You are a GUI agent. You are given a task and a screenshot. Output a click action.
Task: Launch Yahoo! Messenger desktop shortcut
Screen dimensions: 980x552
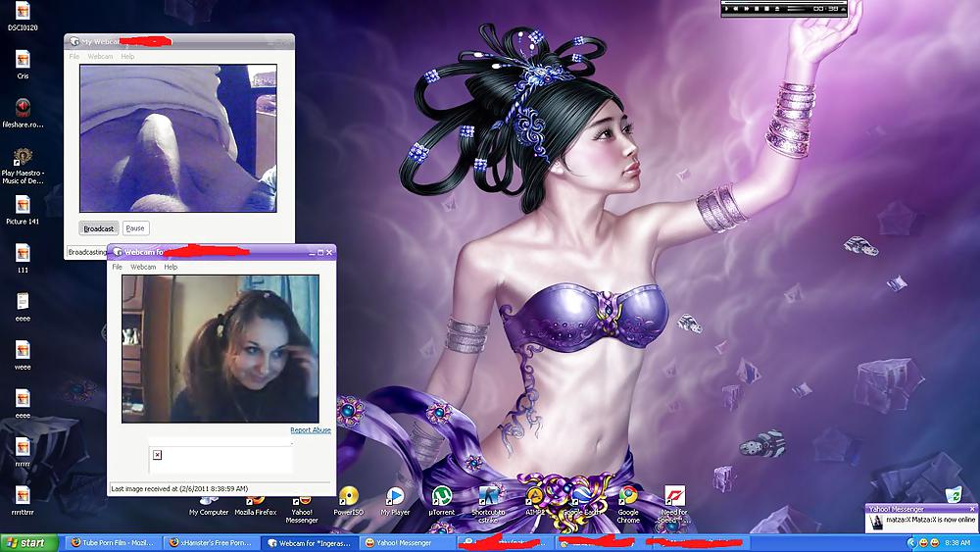click(x=302, y=509)
